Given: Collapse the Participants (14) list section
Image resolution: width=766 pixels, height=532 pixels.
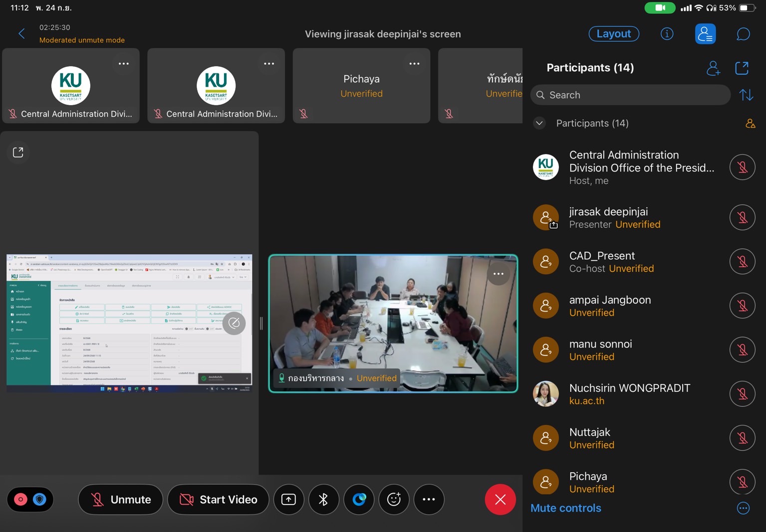Looking at the screenshot, I should point(539,123).
